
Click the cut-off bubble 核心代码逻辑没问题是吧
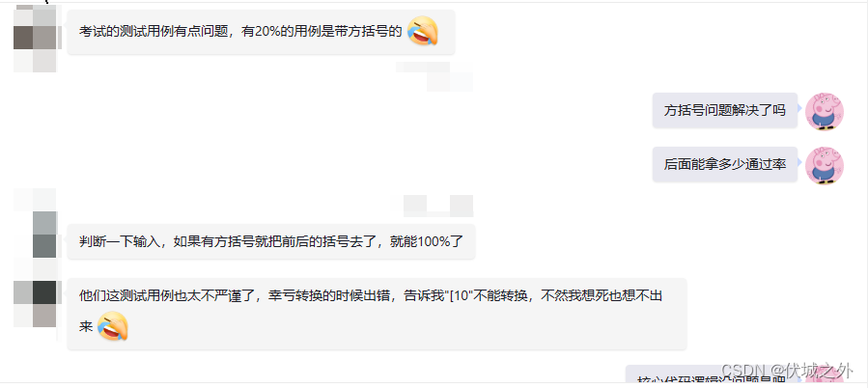click(714, 374)
